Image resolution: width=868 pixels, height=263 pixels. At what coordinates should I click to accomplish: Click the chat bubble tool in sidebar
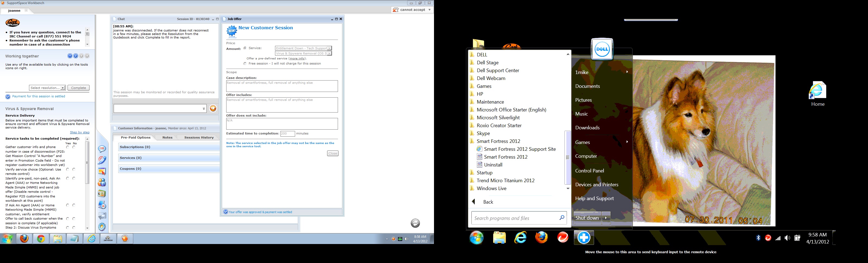pos(102,149)
